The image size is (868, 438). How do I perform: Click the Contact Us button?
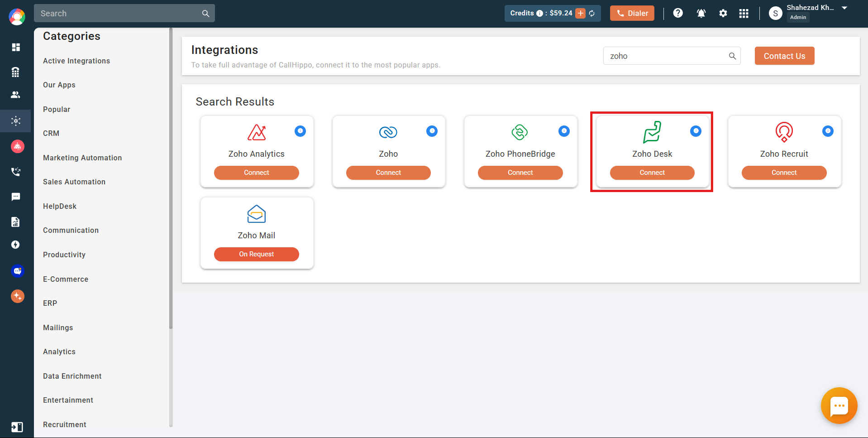click(785, 56)
